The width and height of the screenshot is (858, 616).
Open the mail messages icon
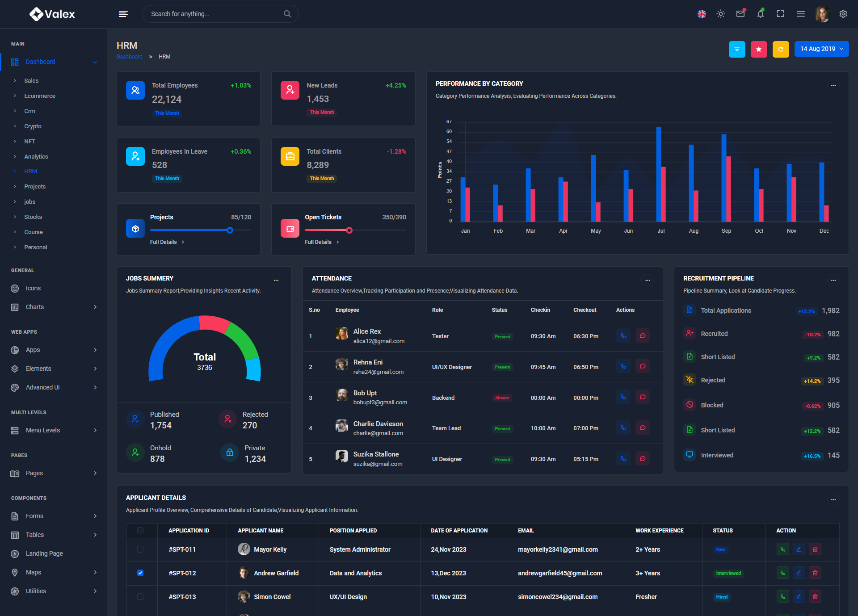740,14
